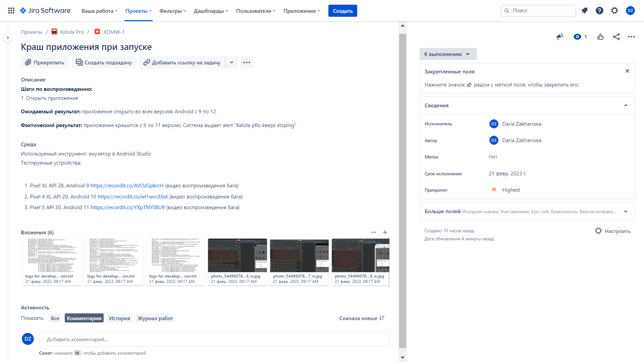Open the help question mark icon
This screenshot has width=644, height=362.
click(x=599, y=11)
